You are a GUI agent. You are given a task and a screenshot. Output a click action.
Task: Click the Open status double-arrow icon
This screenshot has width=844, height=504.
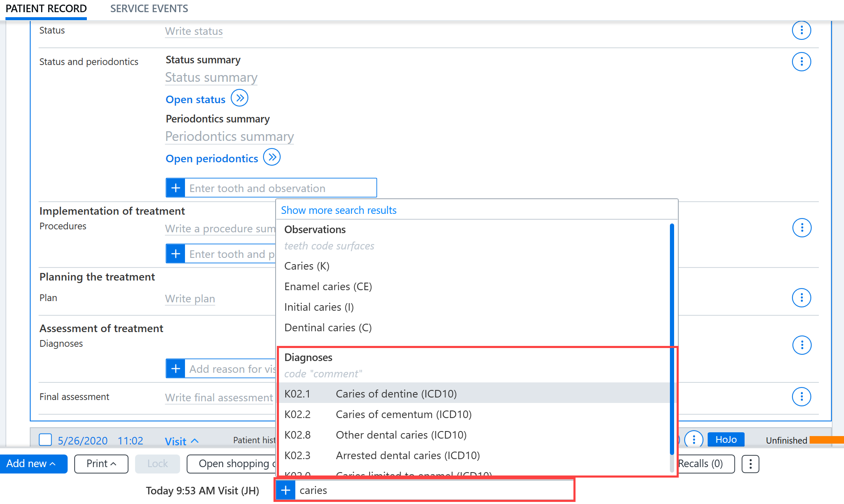(240, 99)
